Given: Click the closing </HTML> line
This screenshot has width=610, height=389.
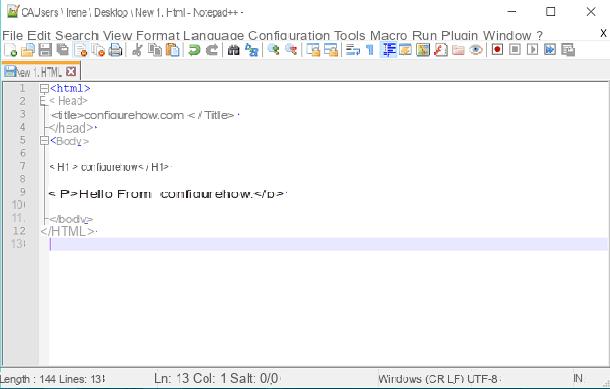Looking at the screenshot, I should pos(68,231).
